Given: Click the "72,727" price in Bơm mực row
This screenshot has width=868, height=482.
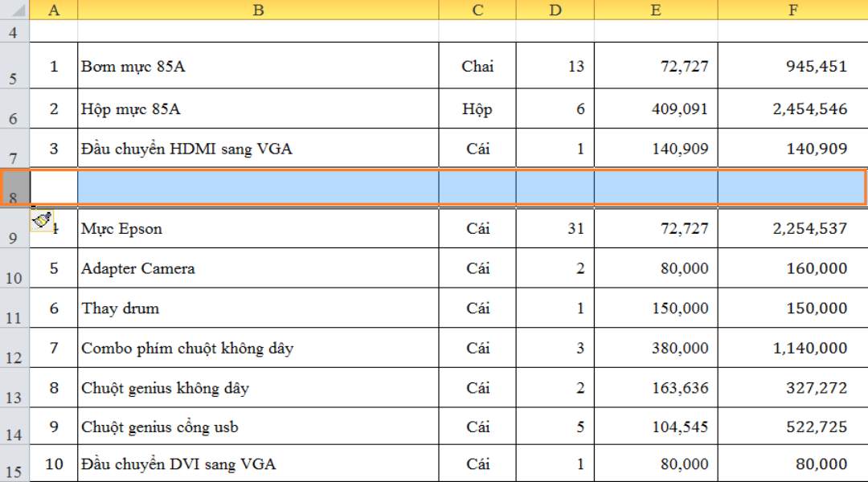Looking at the screenshot, I should (656, 66).
